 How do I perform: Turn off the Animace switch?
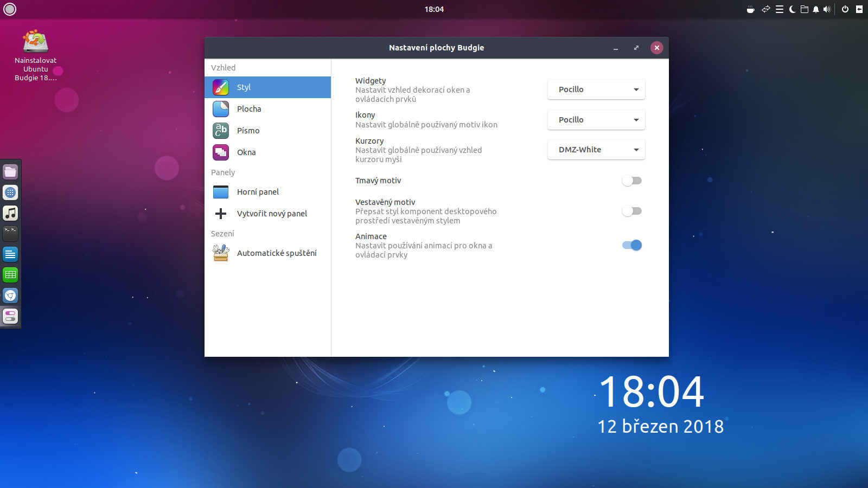tap(632, 245)
